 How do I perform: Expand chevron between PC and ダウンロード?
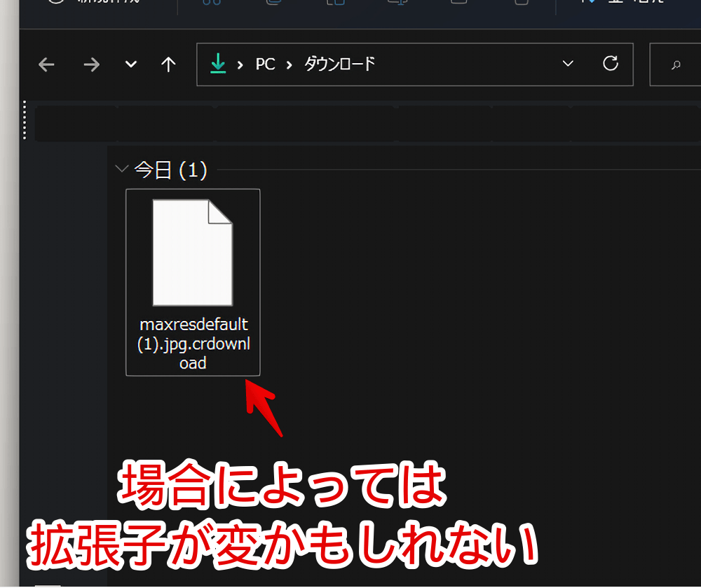click(289, 64)
